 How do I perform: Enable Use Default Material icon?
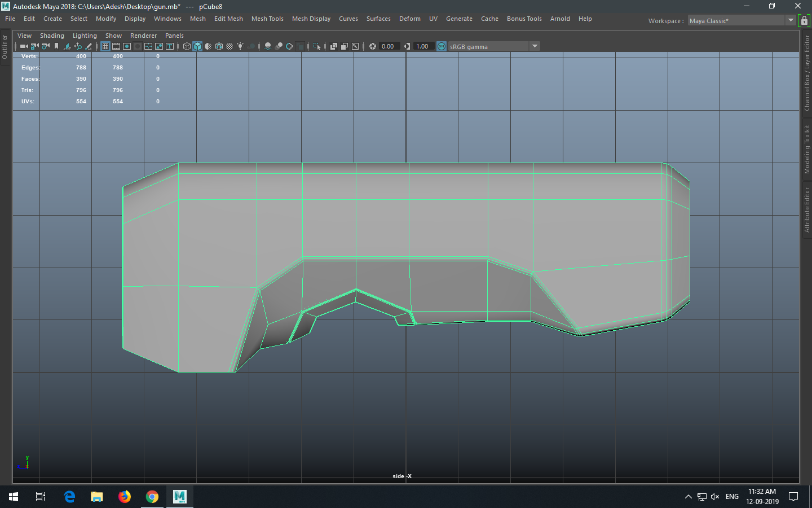coord(209,46)
